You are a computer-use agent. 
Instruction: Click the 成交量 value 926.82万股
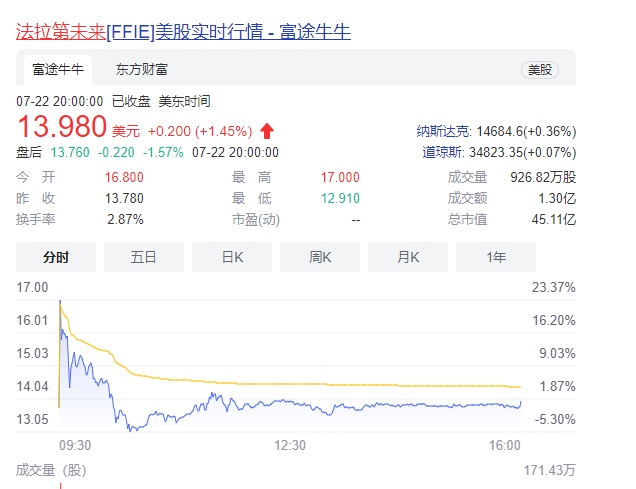click(x=543, y=177)
